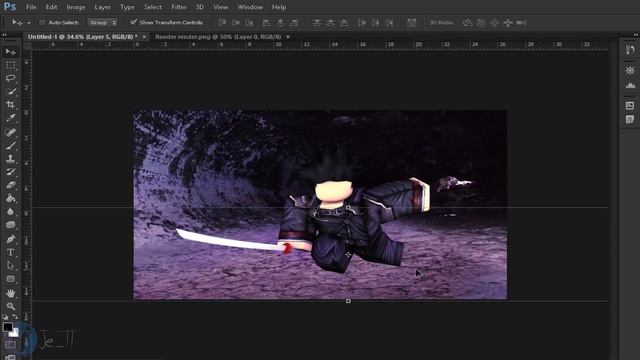Open the Move tool preset picker arrow
640x360 pixels.
click(x=29, y=23)
